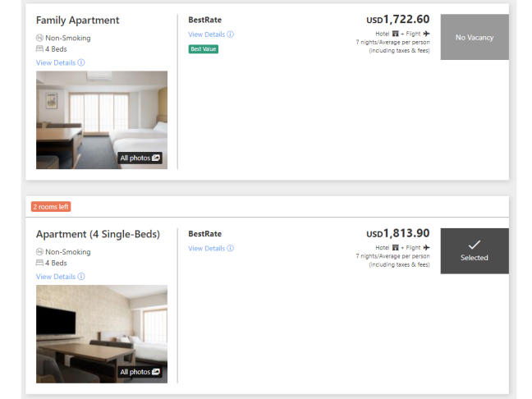This screenshot has width=532, height=399.
Task: Click the Best Value green badge
Action: click(x=204, y=49)
